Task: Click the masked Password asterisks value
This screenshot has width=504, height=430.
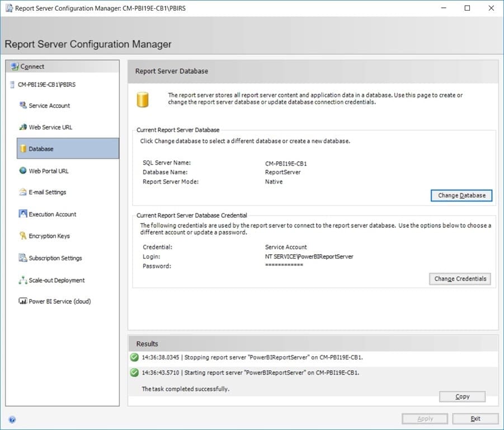Action: pyautogui.click(x=284, y=265)
